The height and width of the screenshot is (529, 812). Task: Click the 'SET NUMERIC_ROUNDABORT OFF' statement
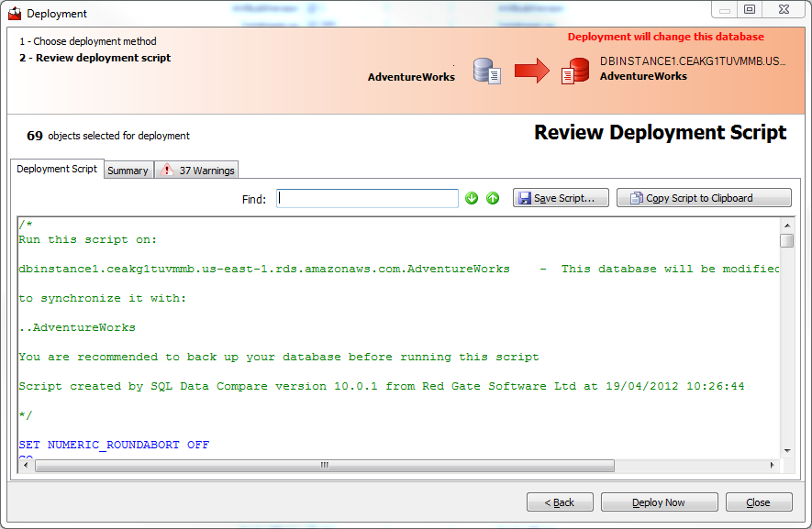pos(114,445)
